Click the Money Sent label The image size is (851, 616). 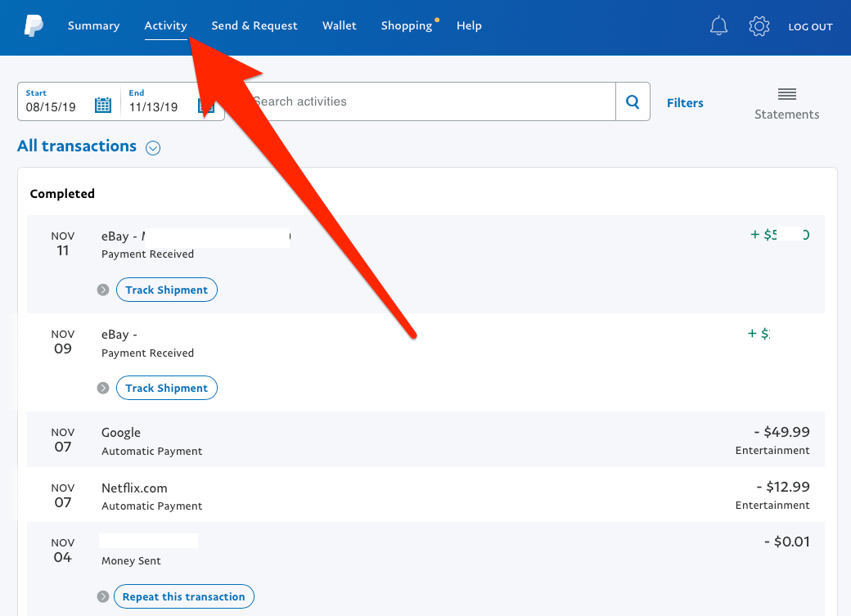tap(131, 560)
